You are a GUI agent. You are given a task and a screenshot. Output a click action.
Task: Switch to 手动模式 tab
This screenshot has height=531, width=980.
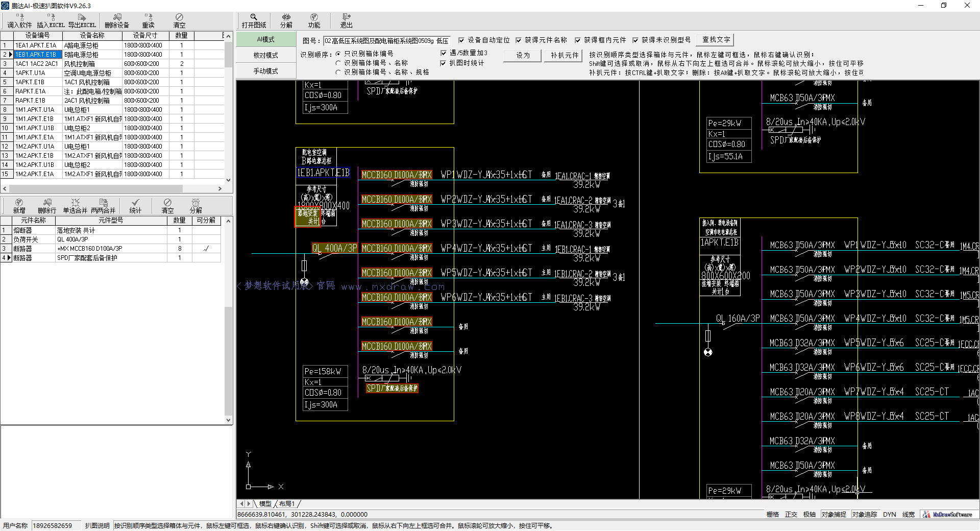pos(266,71)
